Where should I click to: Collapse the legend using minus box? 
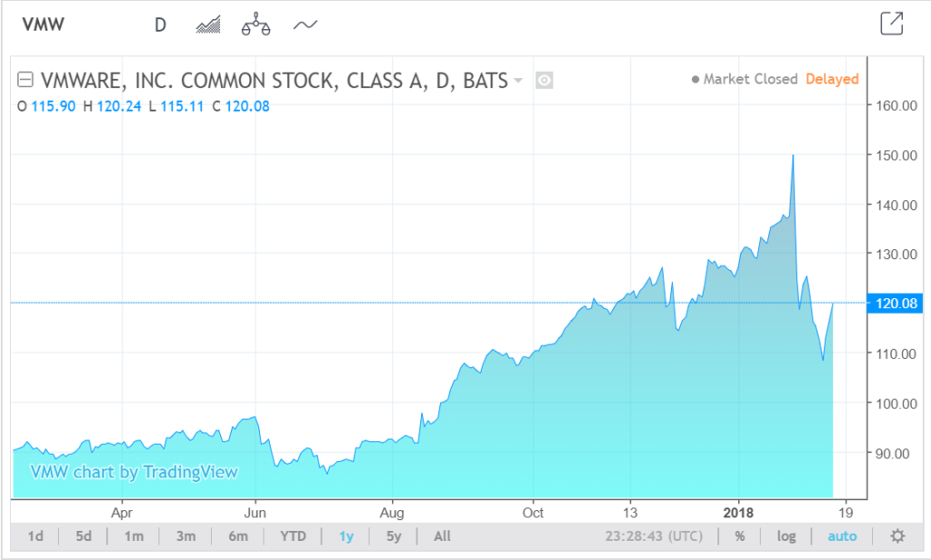(26, 80)
